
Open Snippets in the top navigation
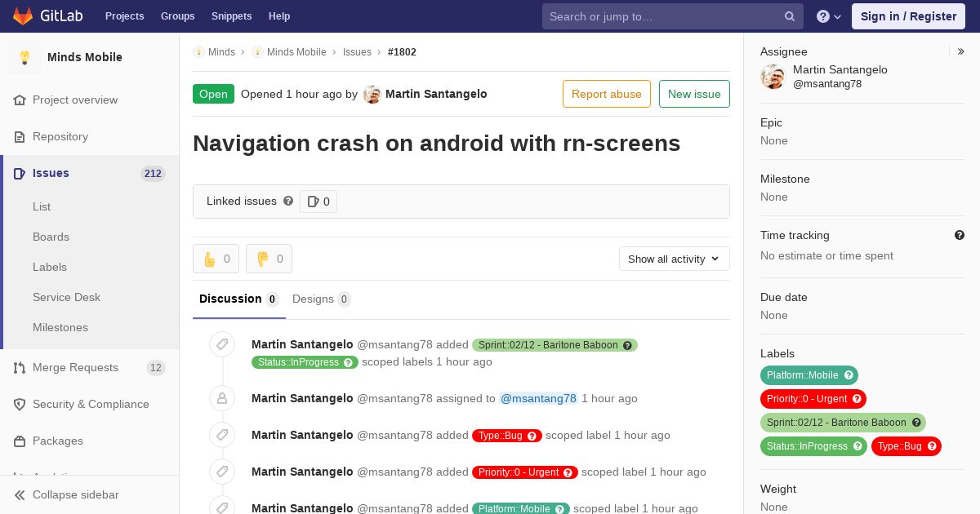tap(231, 16)
